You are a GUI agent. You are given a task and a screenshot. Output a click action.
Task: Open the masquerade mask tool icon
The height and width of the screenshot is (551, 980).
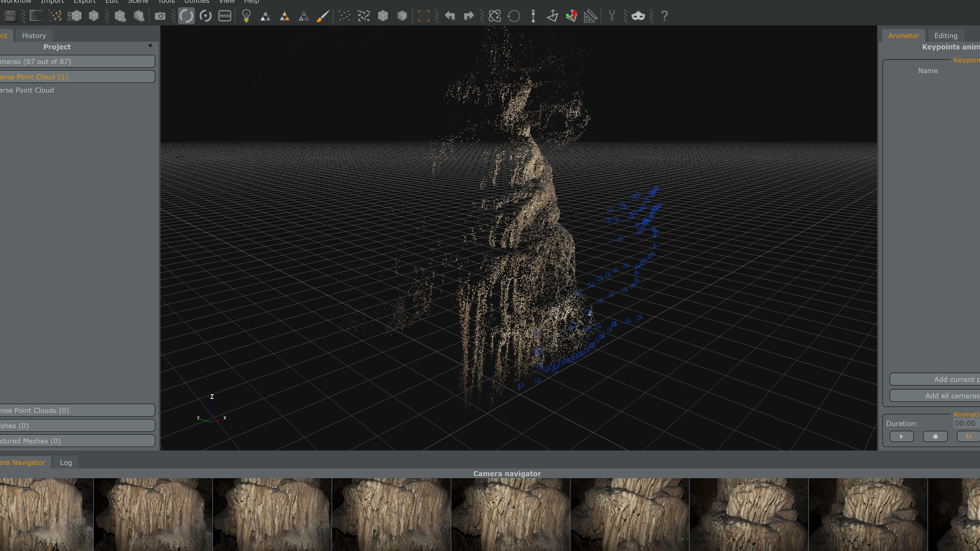pos(638,16)
